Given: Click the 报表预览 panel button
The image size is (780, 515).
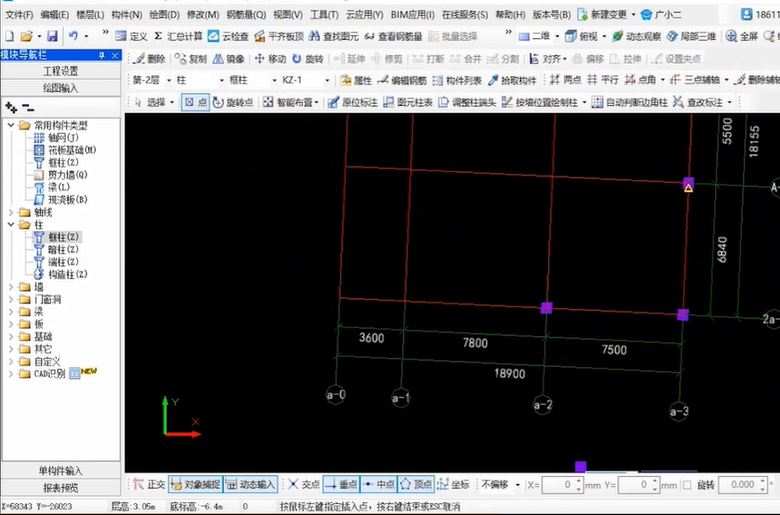Looking at the screenshot, I should pos(61,488).
